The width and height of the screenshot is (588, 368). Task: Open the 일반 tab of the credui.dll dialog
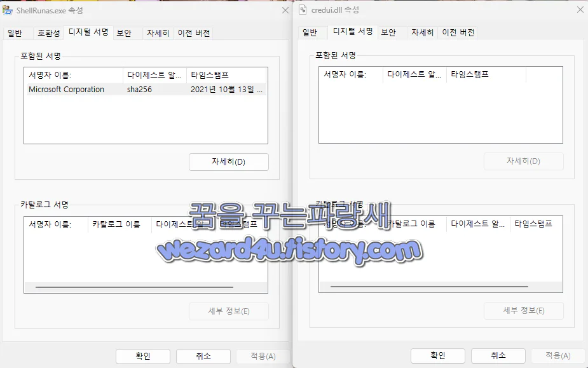coord(311,32)
